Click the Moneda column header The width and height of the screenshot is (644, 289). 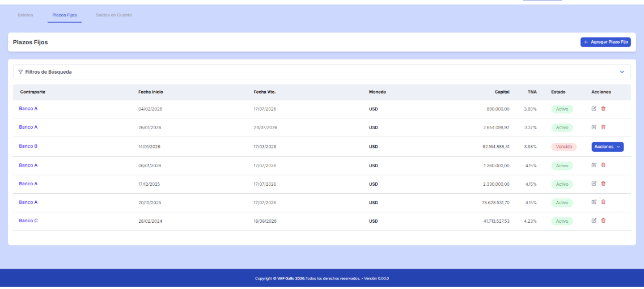pos(377,92)
